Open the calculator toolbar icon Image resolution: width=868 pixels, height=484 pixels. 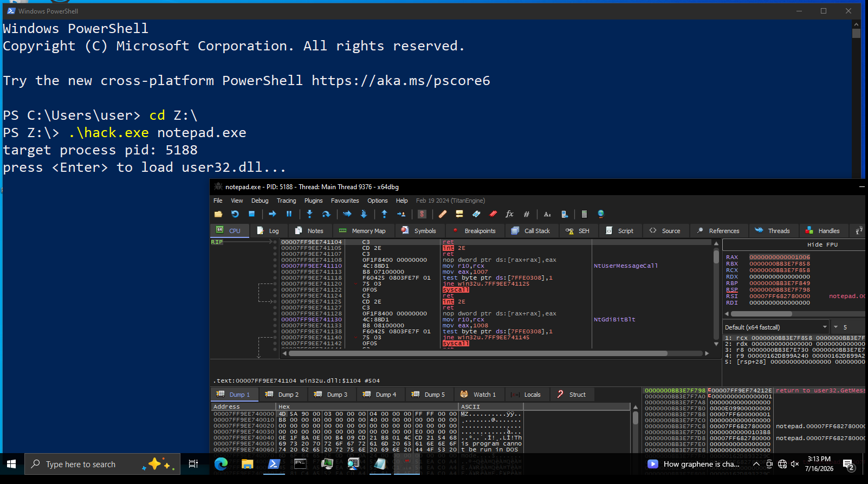pos(584,214)
